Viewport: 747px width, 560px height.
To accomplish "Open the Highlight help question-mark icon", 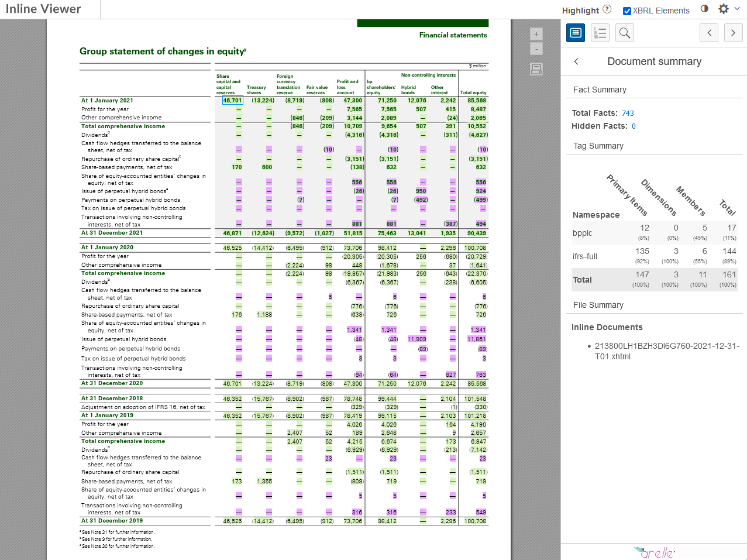I will pos(607,9).
